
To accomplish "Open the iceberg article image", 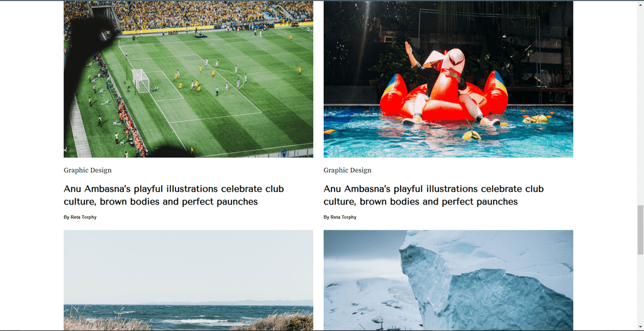I will [x=448, y=280].
